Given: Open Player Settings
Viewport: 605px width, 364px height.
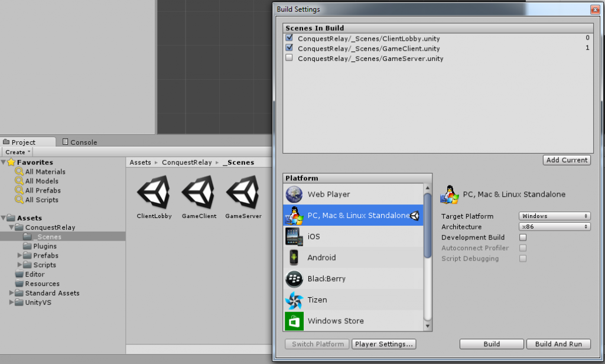Looking at the screenshot, I should [383, 344].
